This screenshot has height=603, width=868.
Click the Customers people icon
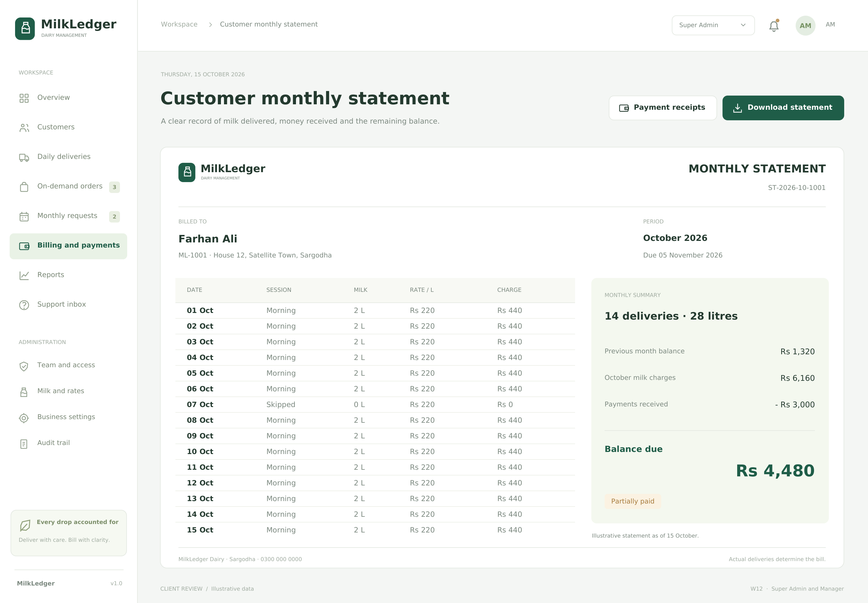pyautogui.click(x=24, y=128)
